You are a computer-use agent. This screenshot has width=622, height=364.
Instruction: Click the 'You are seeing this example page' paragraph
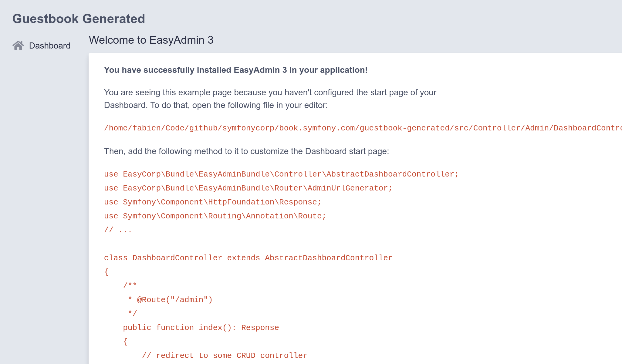270,99
